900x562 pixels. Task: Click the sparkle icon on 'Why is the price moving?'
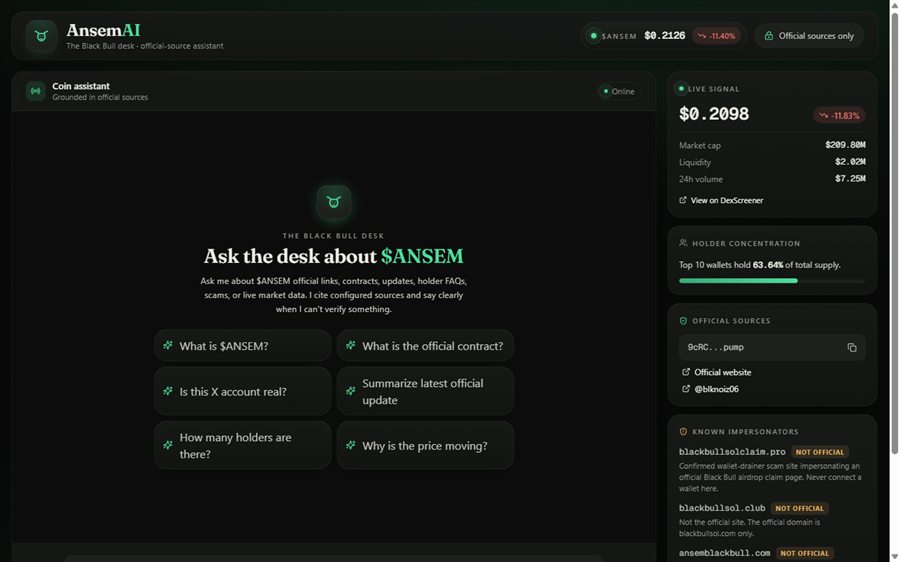coord(350,445)
